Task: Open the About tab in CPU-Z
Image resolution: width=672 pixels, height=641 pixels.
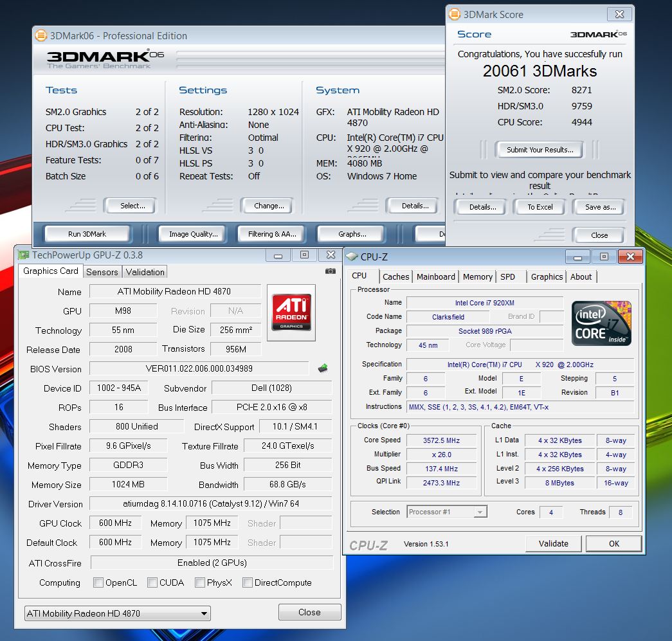Action: 581,277
